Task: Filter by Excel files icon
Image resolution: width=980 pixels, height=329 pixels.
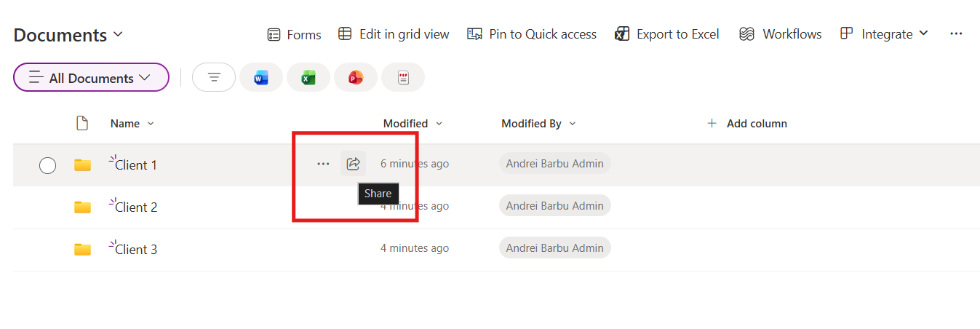Action: (x=308, y=78)
